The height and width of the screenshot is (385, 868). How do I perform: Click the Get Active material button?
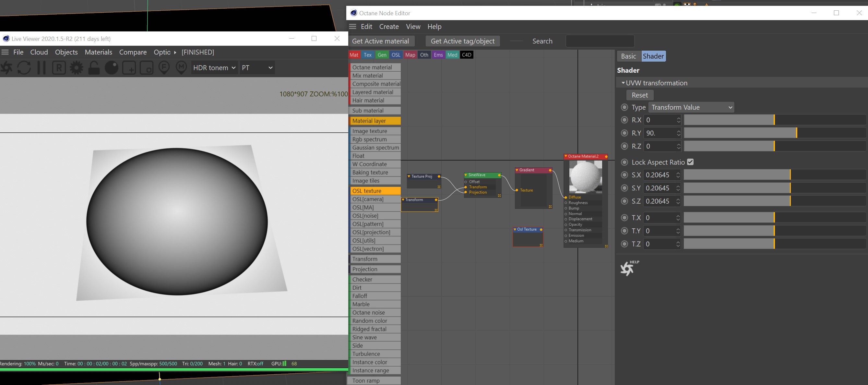tap(380, 41)
